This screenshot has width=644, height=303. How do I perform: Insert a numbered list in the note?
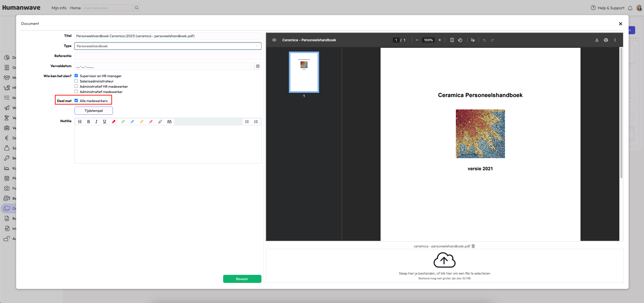(x=256, y=122)
